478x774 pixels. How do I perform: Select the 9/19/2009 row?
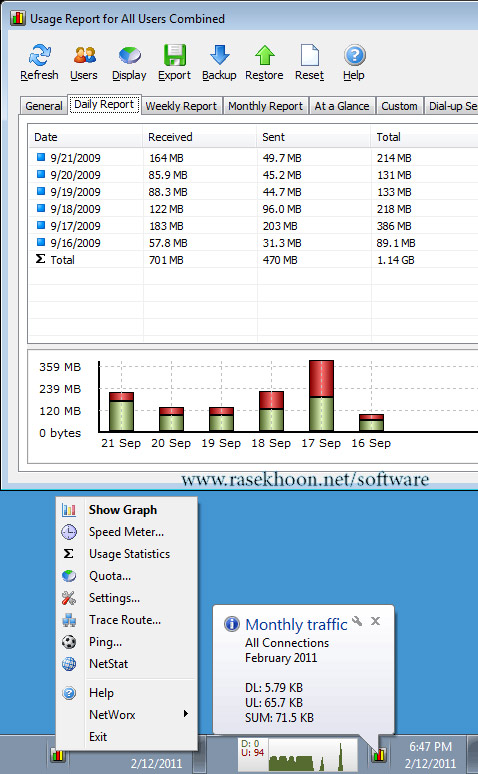click(x=253, y=192)
